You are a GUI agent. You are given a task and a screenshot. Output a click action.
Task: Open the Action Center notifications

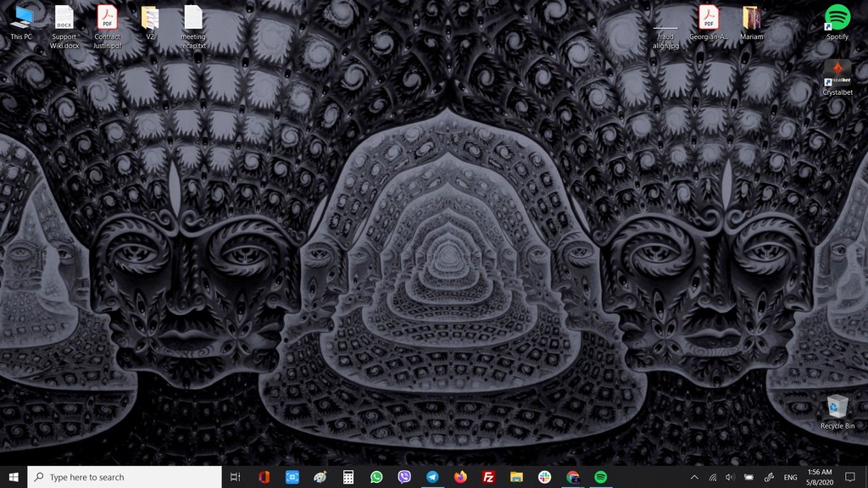(x=850, y=477)
